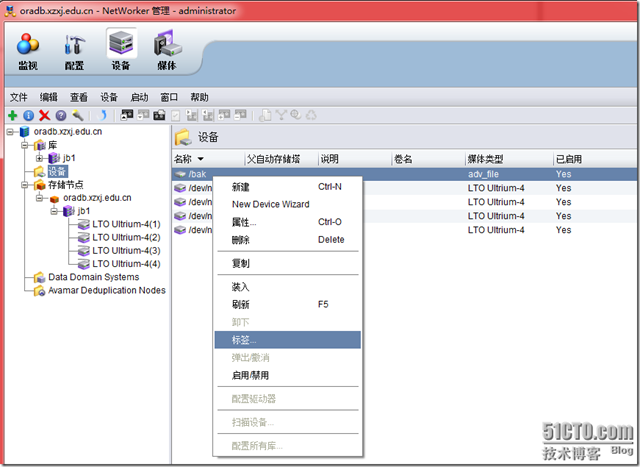Click the purple question mark Help icon

61,116
